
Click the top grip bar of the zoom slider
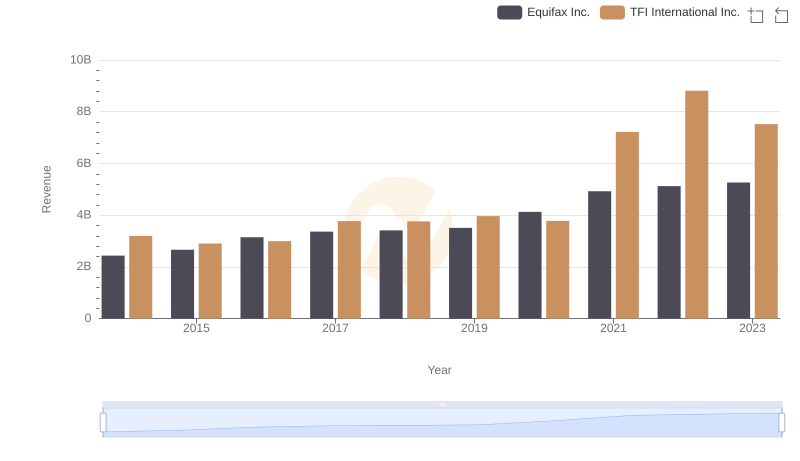pyautogui.click(x=442, y=404)
